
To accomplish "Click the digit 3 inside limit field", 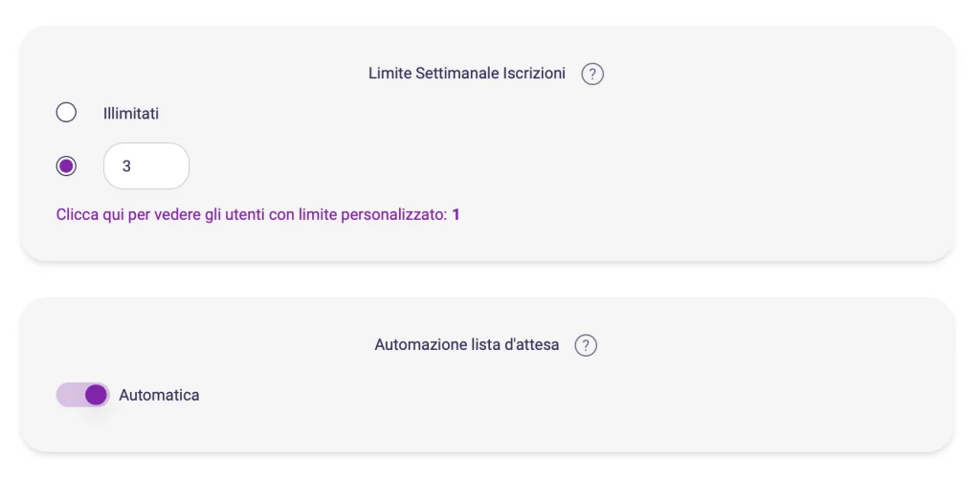I will click(x=126, y=166).
